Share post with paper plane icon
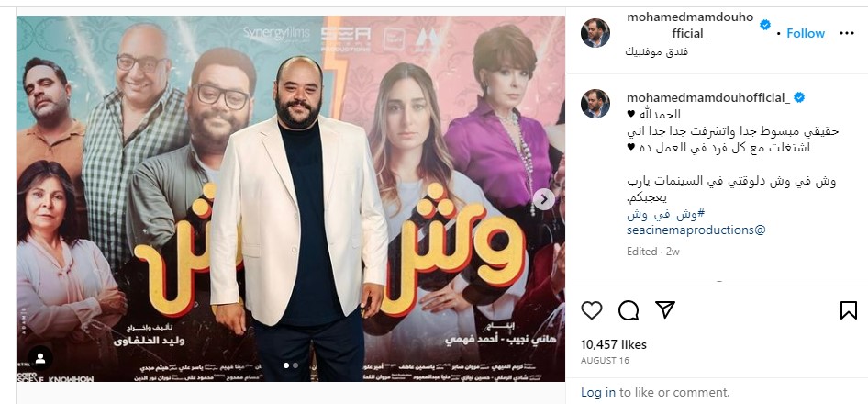 665,309
